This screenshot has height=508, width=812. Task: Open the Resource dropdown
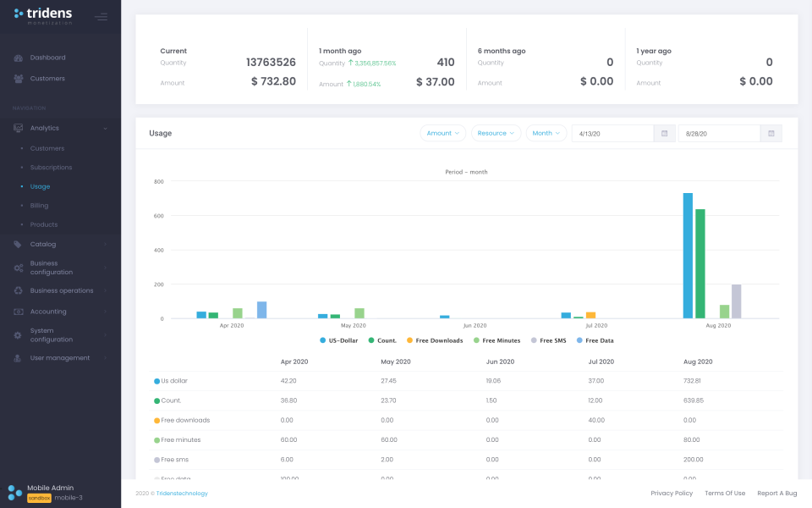coord(496,133)
